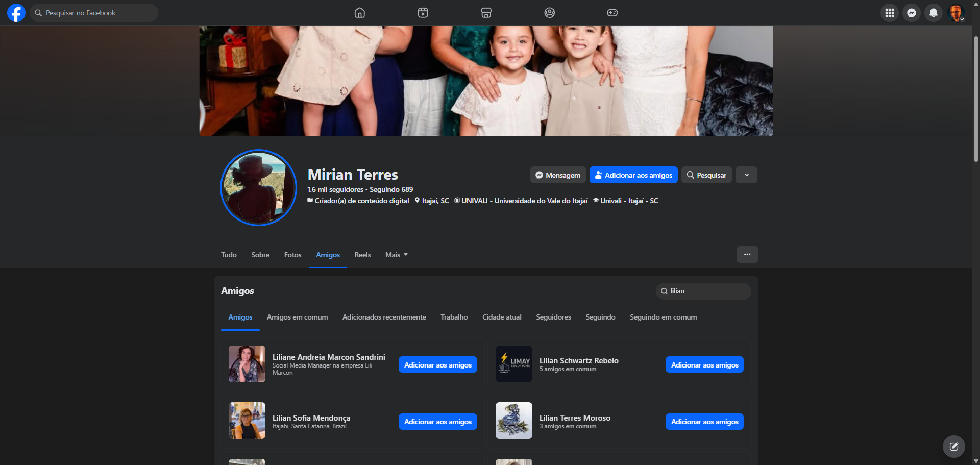Switch to Adicionados recentemente tab
This screenshot has width=980, height=465.
point(384,317)
